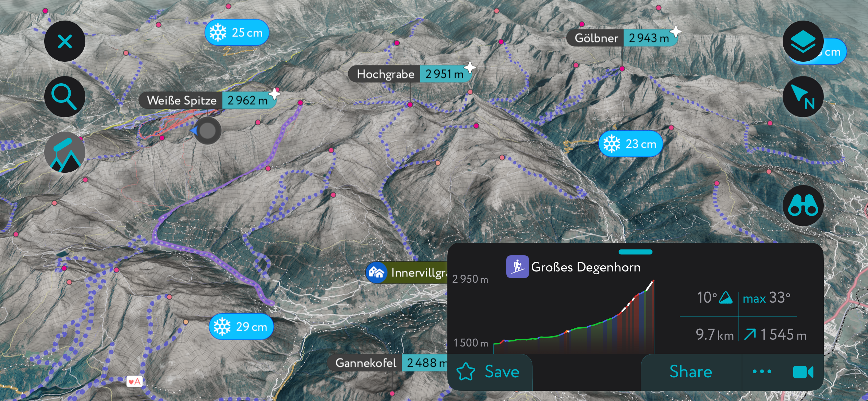Share the Großes Degenhorn route
Image resolution: width=868 pixels, height=401 pixels.
(x=691, y=372)
